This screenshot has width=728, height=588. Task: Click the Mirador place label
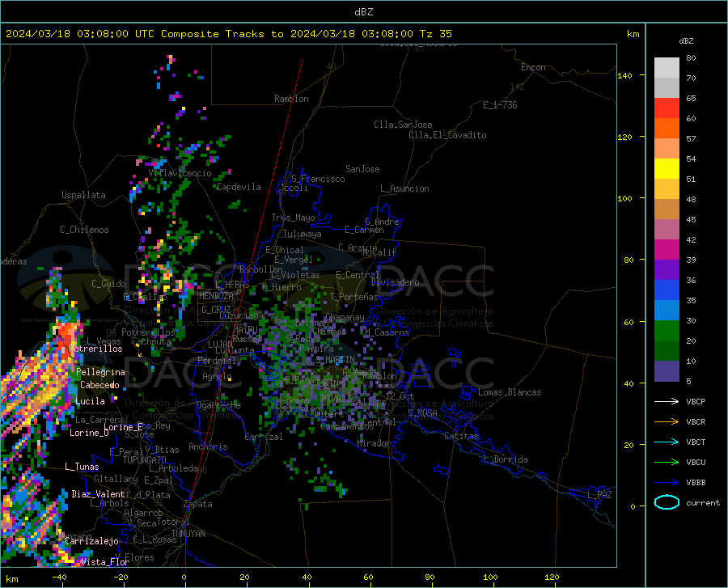(x=374, y=444)
